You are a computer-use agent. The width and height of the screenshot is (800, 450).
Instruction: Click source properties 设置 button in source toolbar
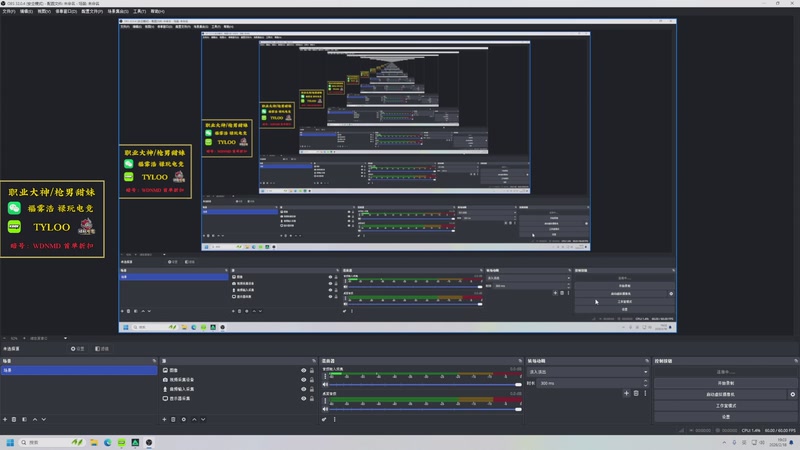tap(78, 349)
